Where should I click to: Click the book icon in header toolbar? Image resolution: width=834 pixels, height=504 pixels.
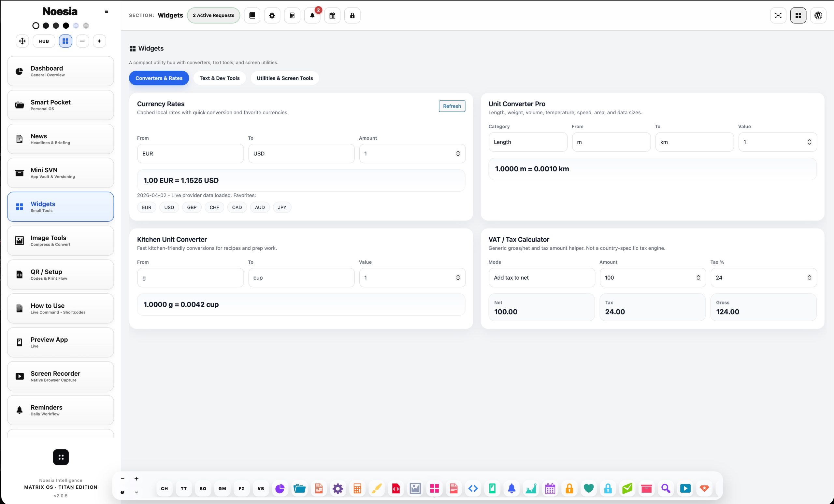252,16
